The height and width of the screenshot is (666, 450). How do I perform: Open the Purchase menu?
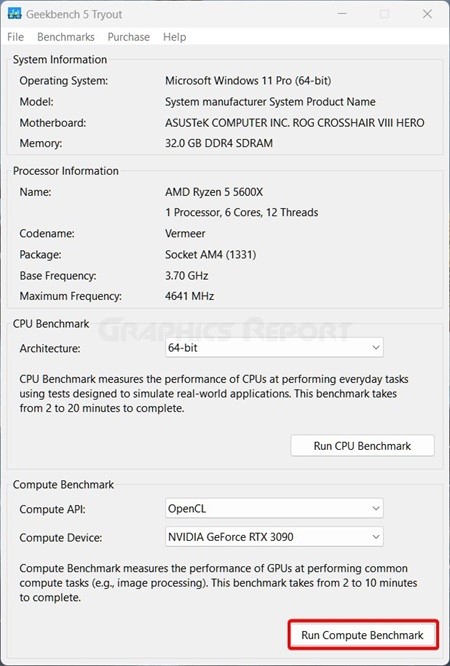point(129,37)
